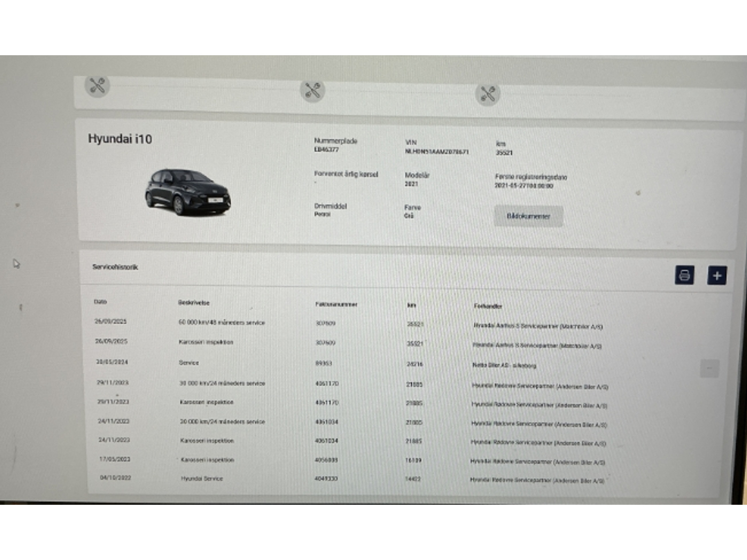Click the km column header in the table
Image resolution: width=747 pixels, height=560 pixels.
412,305
